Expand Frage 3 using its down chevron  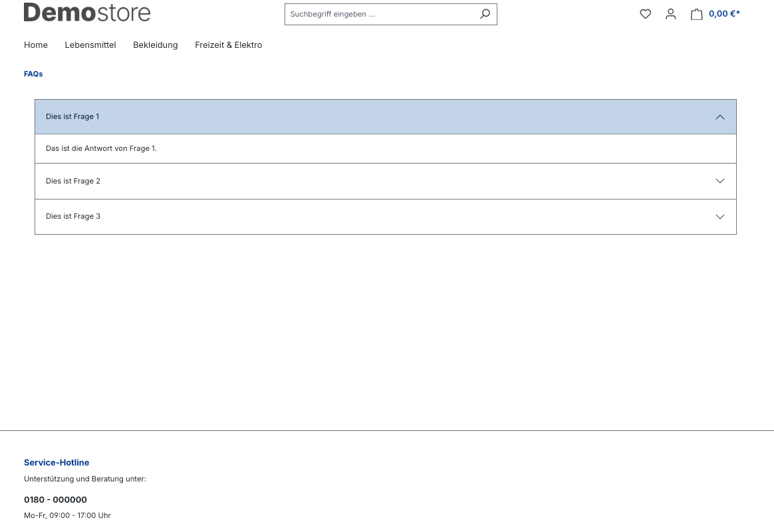coord(719,217)
